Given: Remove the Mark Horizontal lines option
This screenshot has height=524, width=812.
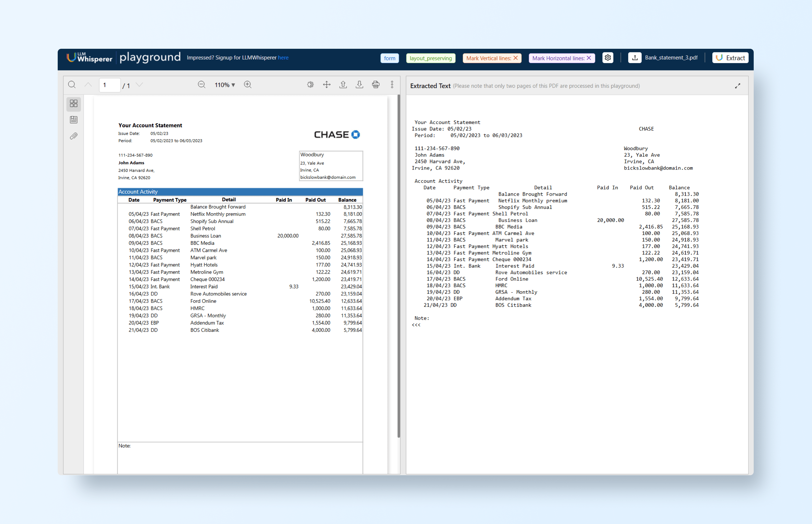Looking at the screenshot, I should (589, 58).
